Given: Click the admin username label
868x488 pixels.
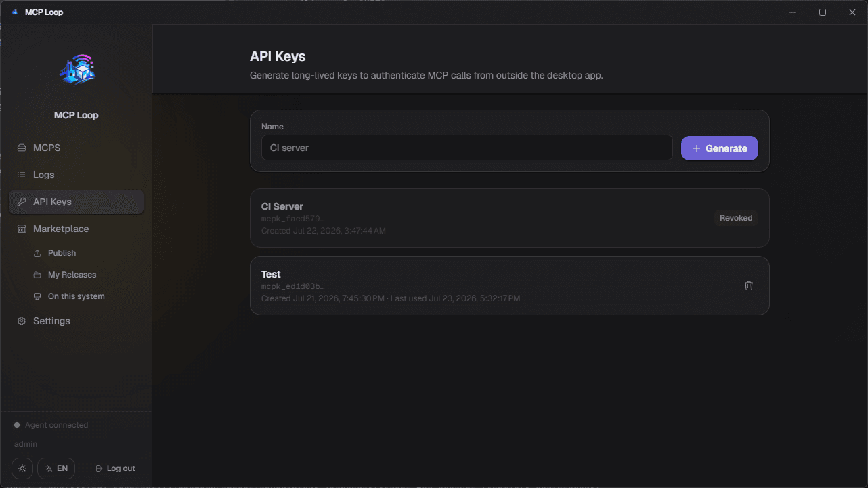Looking at the screenshot, I should tap(26, 444).
